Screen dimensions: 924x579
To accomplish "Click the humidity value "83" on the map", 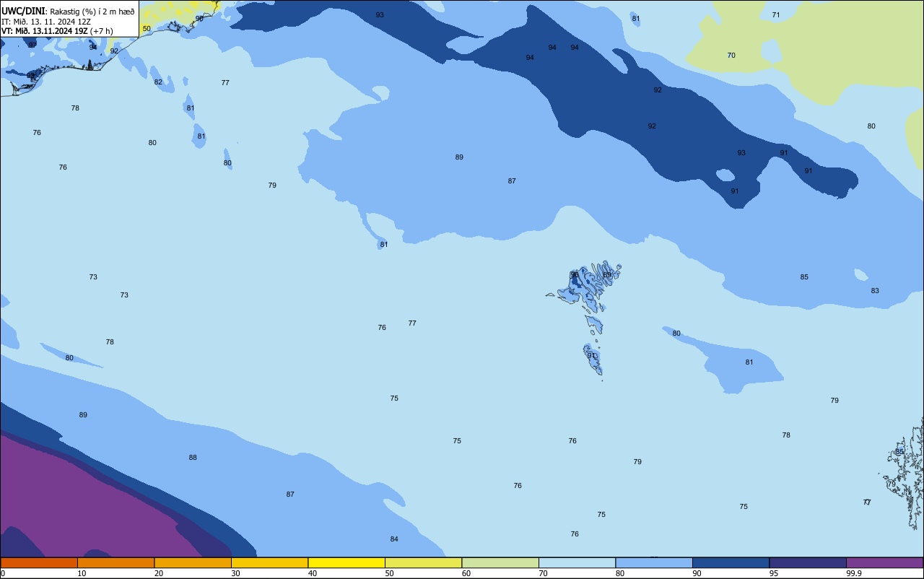I will [875, 291].
